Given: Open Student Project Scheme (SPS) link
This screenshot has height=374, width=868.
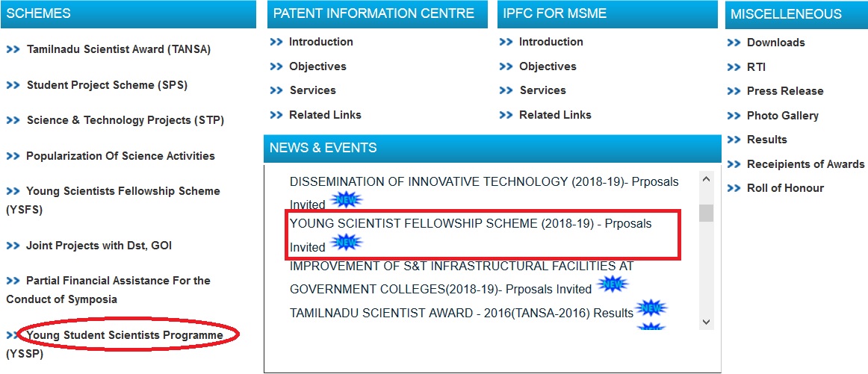Looking at the screenshot, I should click(107, 85).
